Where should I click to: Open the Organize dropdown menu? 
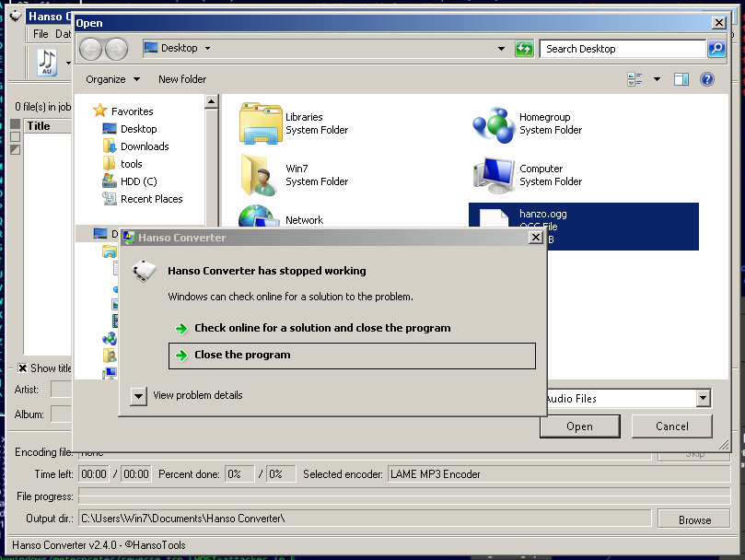tap(113, 79)
